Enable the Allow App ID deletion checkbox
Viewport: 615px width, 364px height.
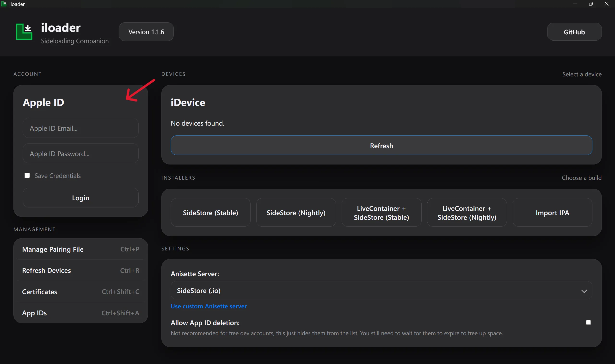pyautogui.click(x=588, y=322)
